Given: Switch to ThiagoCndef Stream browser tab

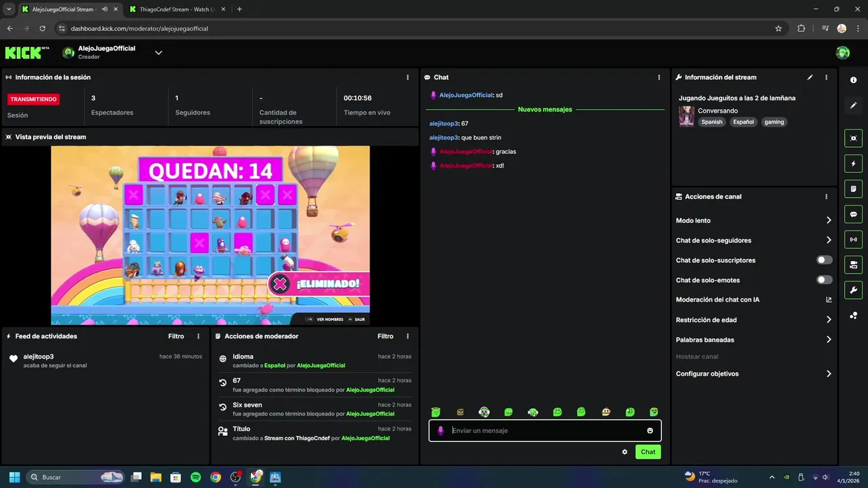Looking at the screenshot, I should [176, 9].
